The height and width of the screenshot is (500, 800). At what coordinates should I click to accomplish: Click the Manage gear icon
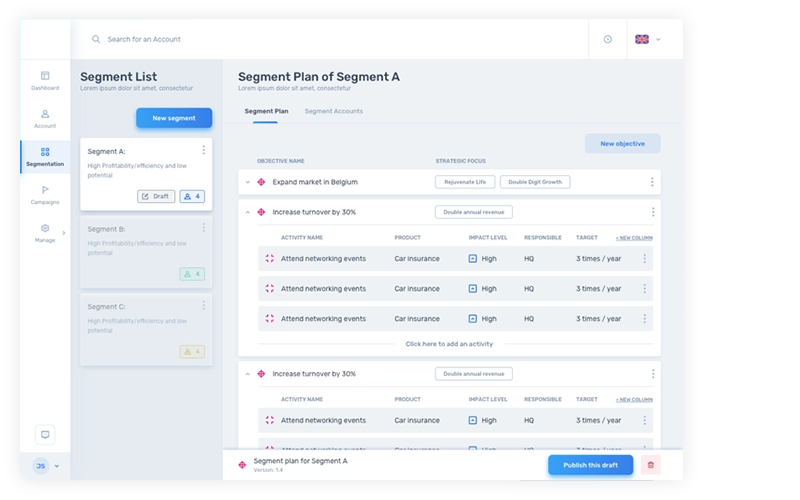click(x=45, y=229)
